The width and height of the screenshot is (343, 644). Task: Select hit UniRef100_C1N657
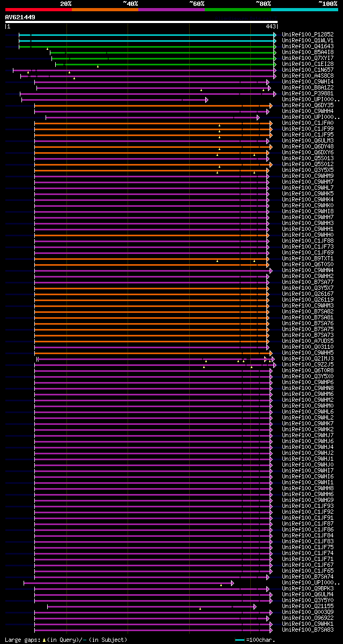click(308, 70)
